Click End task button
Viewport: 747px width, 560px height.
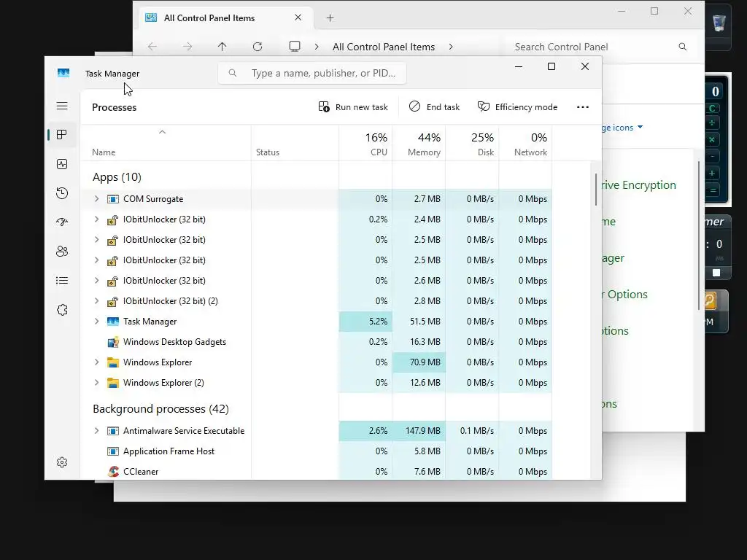pos(434,107)
